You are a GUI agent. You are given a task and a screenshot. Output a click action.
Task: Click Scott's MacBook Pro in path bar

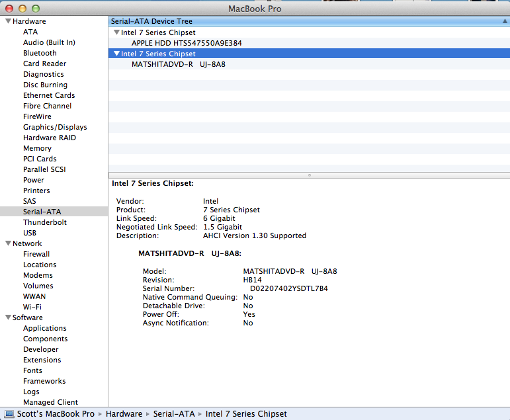[x=56, y=414]
